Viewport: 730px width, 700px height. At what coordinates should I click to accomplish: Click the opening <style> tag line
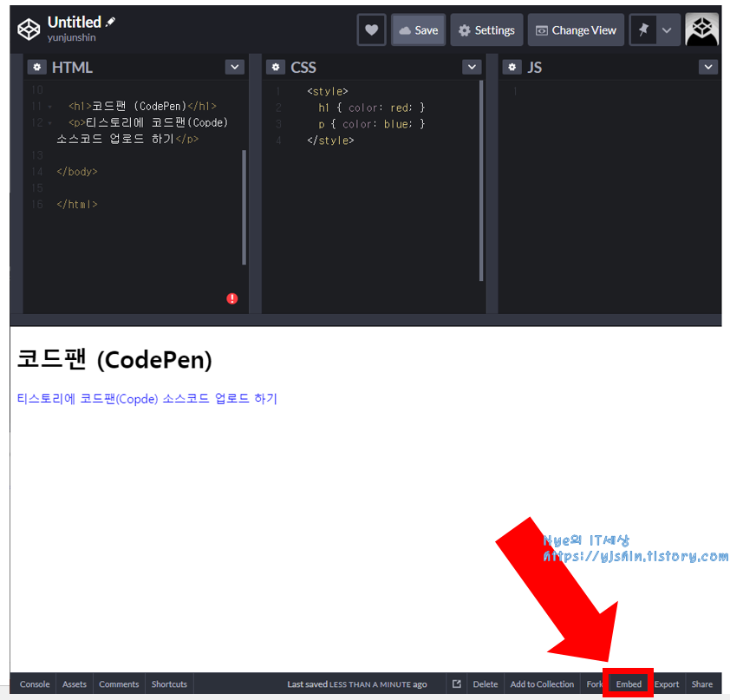click(x=328, y=91)
